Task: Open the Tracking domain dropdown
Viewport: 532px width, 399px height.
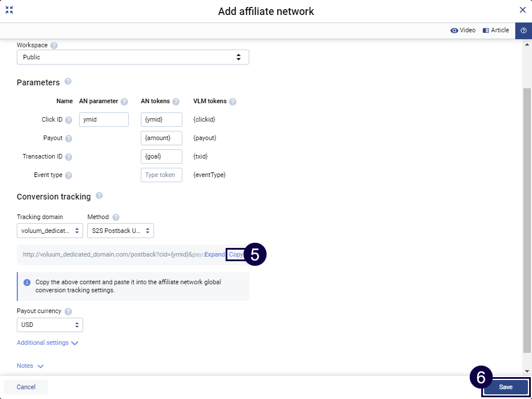Action: point(50,231)
